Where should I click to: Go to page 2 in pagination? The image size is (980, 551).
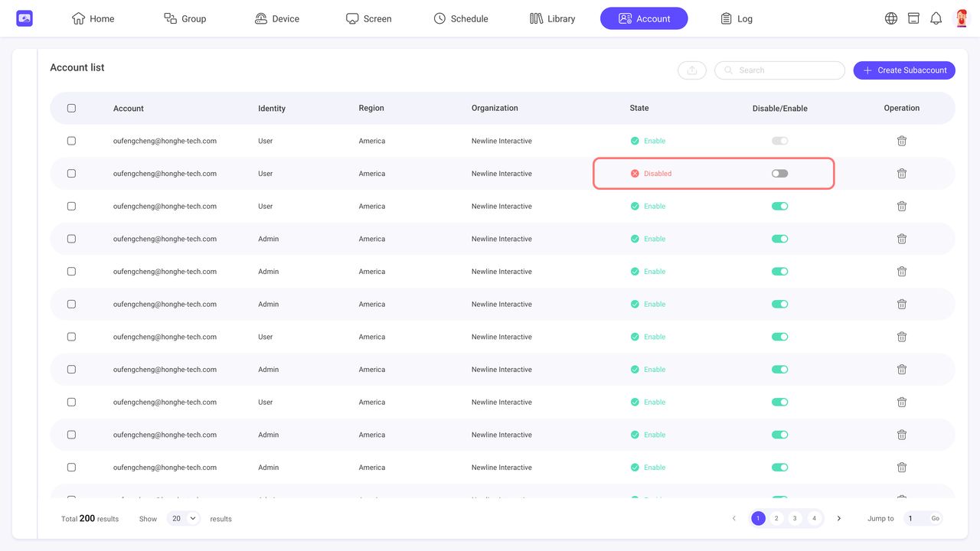776,519
